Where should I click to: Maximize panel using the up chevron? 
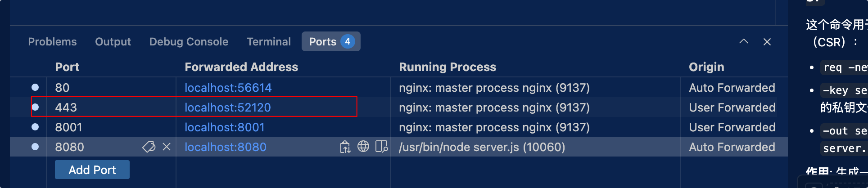click(744, 42)
